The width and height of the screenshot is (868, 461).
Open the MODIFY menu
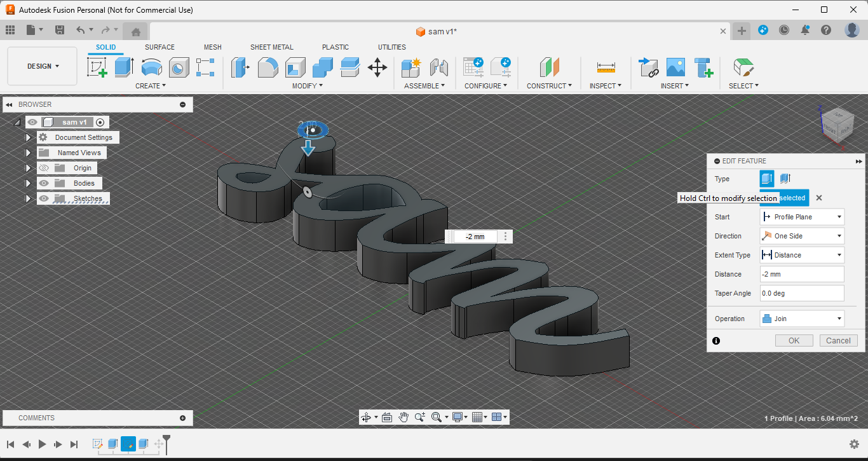(x=308, y=86)
